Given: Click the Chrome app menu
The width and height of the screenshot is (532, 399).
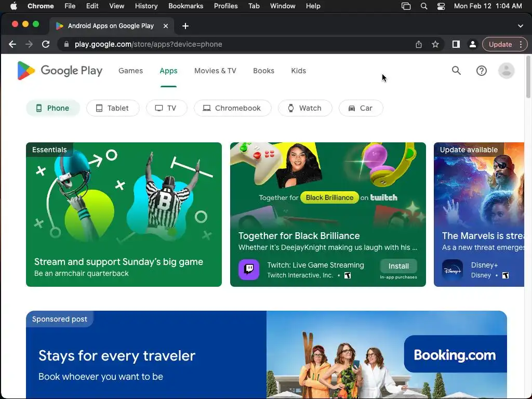Looking at the screenshot, I should click(x=41, y=6).
